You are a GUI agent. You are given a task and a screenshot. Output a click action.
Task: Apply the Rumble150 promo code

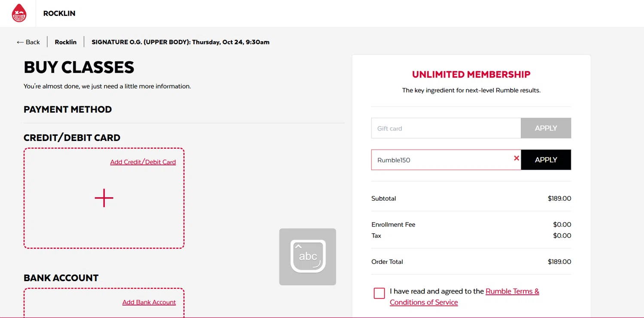(546, 160)
